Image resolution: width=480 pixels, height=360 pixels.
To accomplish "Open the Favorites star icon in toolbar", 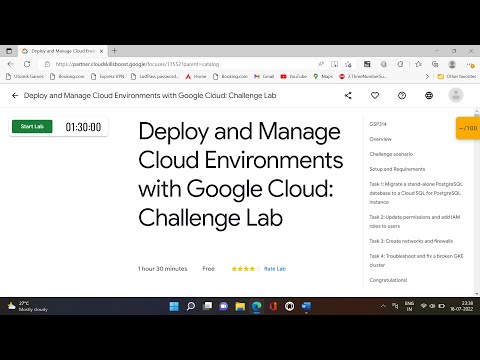I will [x=418, y=64].
